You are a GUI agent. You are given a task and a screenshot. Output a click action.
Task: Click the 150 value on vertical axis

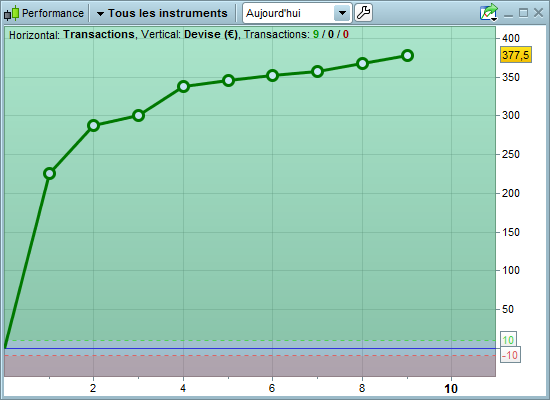coord(511,232)
